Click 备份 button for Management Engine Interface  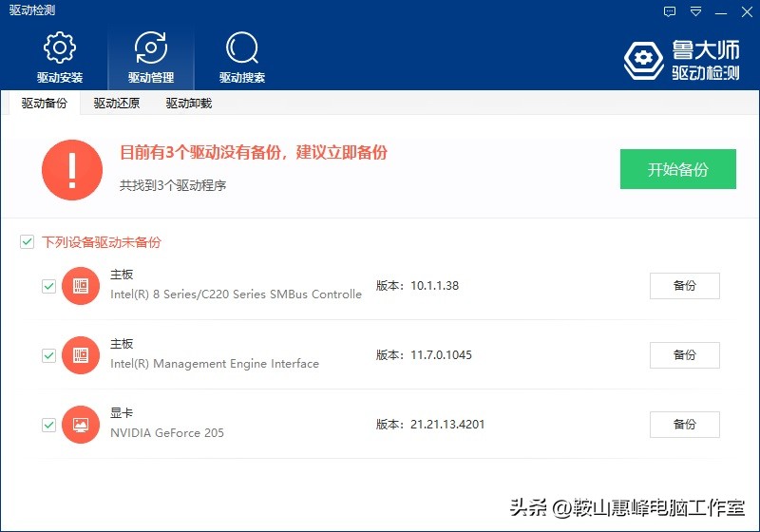tap(684, 355)
